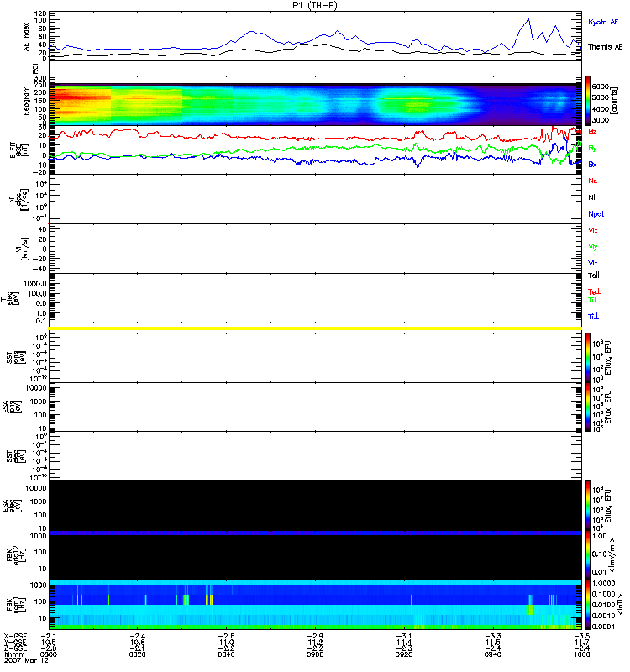Click the "<|nT|>" color bar unit label
Screen dimensions: 630x672
tap(621, 605)
